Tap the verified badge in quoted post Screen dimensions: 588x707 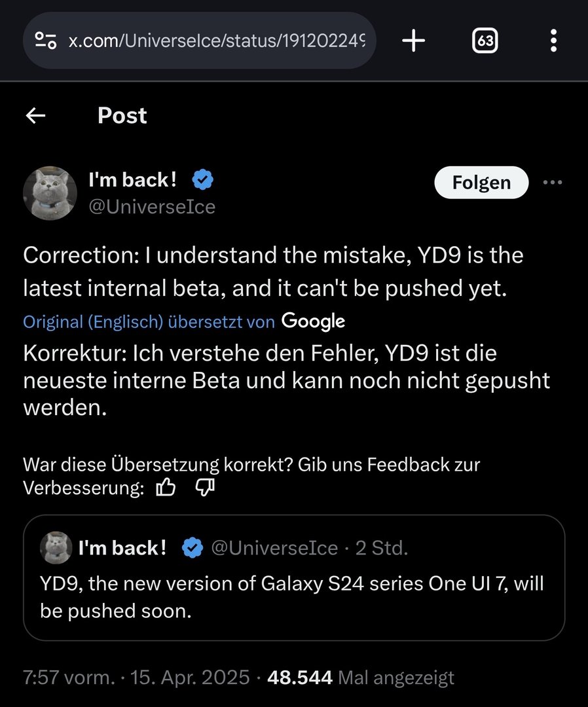(x=192, y=548)
